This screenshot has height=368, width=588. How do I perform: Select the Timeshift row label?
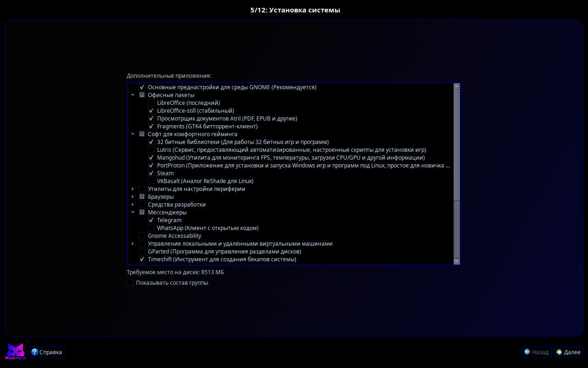(222, 259)
